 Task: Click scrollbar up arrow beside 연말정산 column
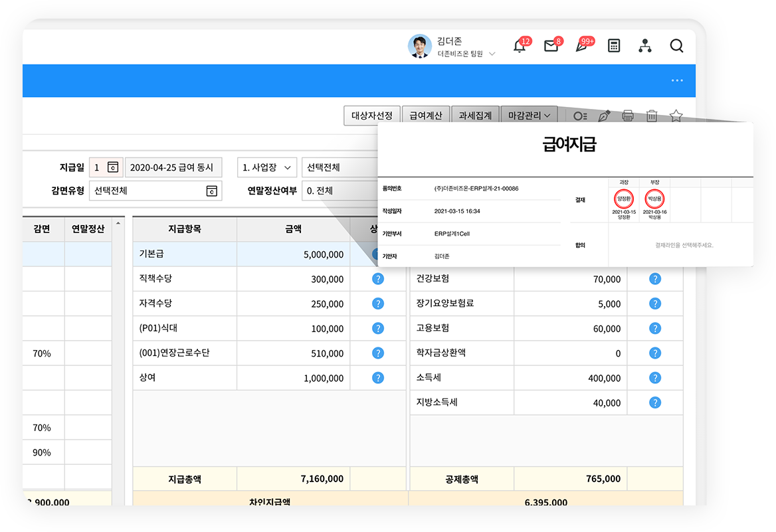pos(118,223)
